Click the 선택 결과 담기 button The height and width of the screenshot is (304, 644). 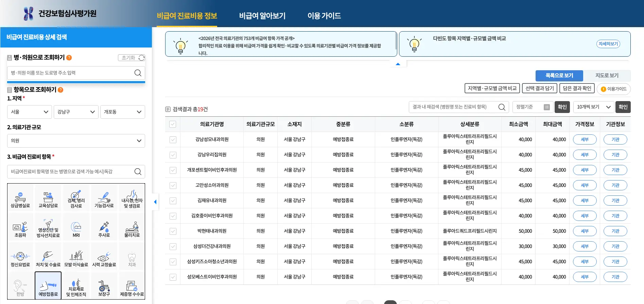click(540, 88)
